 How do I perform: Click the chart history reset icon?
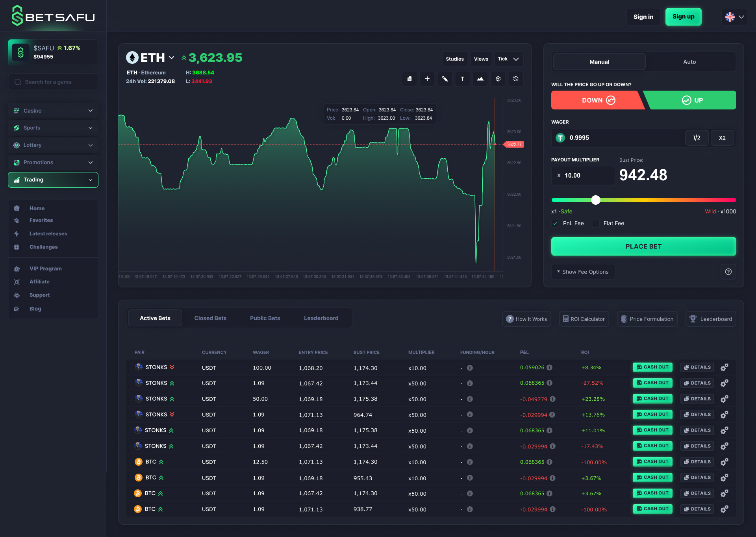[515, 79]
